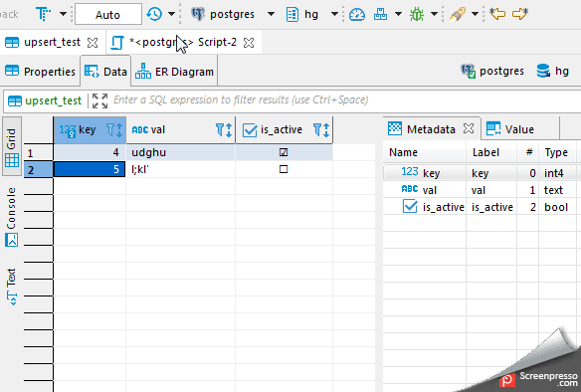Image resolution: width=581 pixels, height=392 pixels.
Task: Switch to the Script-2 editor tab
Action: (x=183, y=42)
